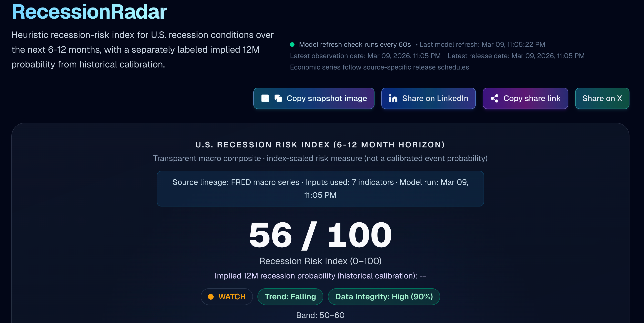Click the 'Last model refresh' timestamp
The image size is (644, 323).
coord(482,45)
